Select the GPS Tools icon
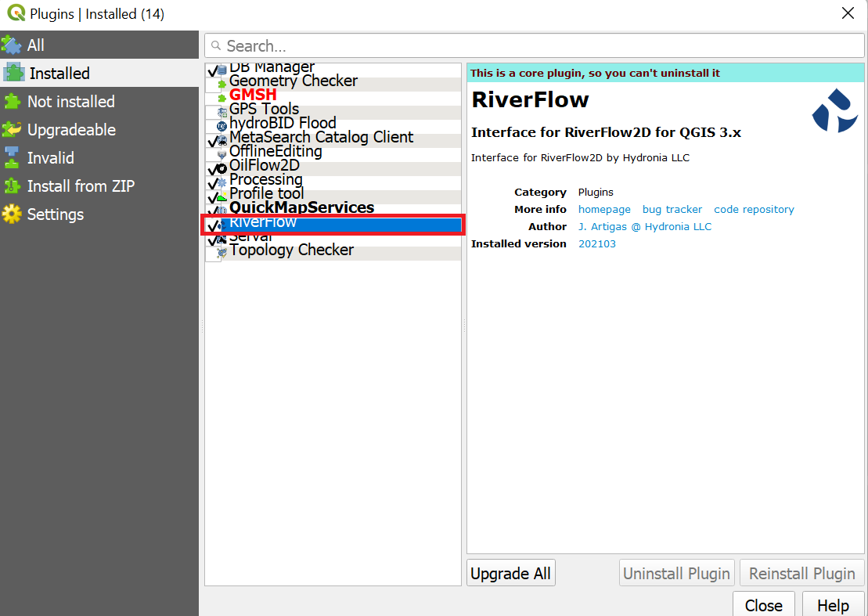 coord(222,113)
